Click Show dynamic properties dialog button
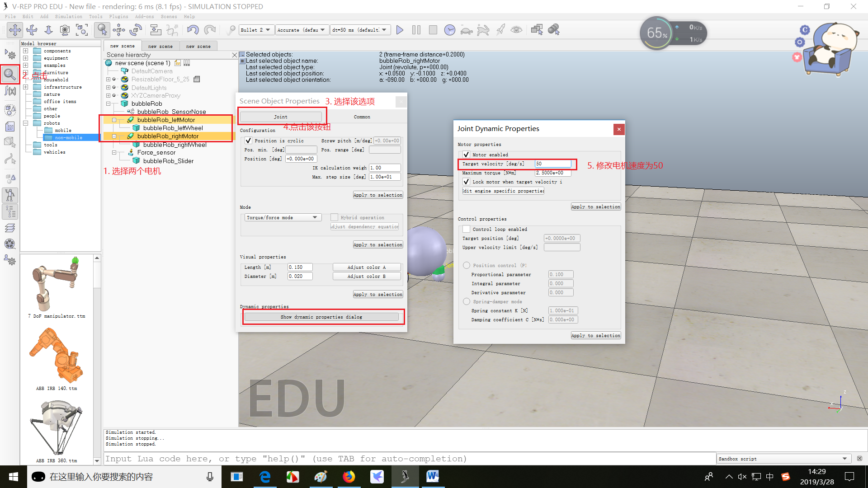The width and height of the screenshot is (868, 488). coord(321,317)
